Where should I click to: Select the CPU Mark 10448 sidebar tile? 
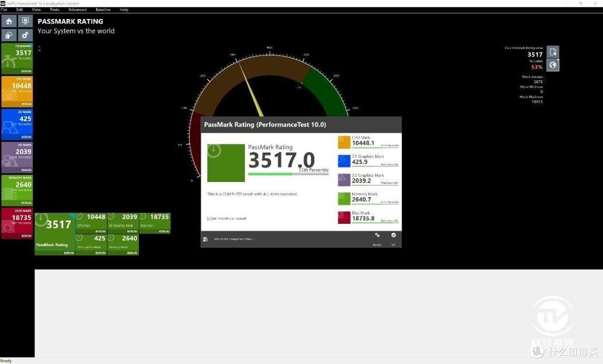17,92
